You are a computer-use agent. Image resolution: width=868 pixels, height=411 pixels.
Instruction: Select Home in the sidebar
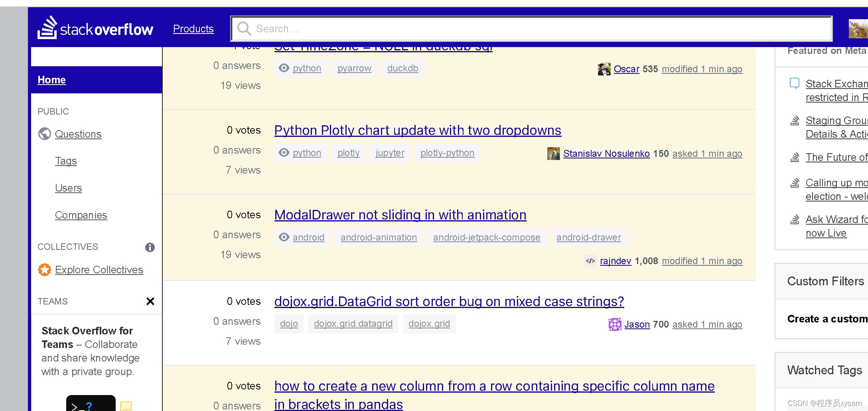51,79
